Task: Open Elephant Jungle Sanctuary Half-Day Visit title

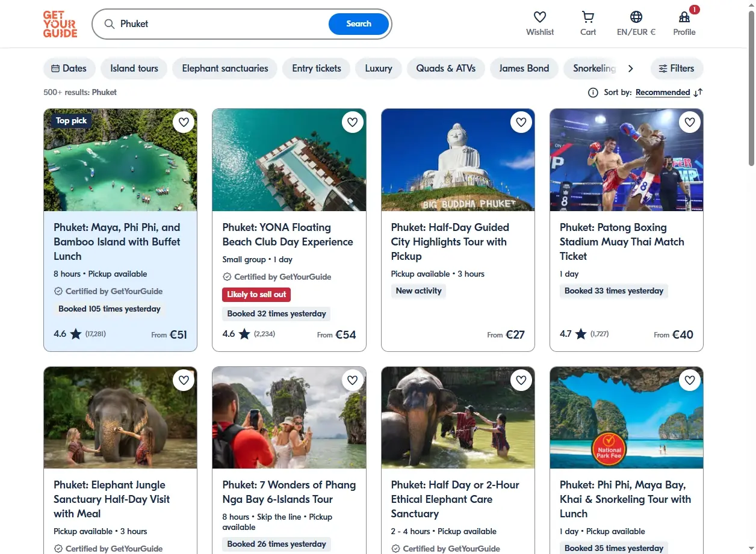Action: [x=112, y=499]
